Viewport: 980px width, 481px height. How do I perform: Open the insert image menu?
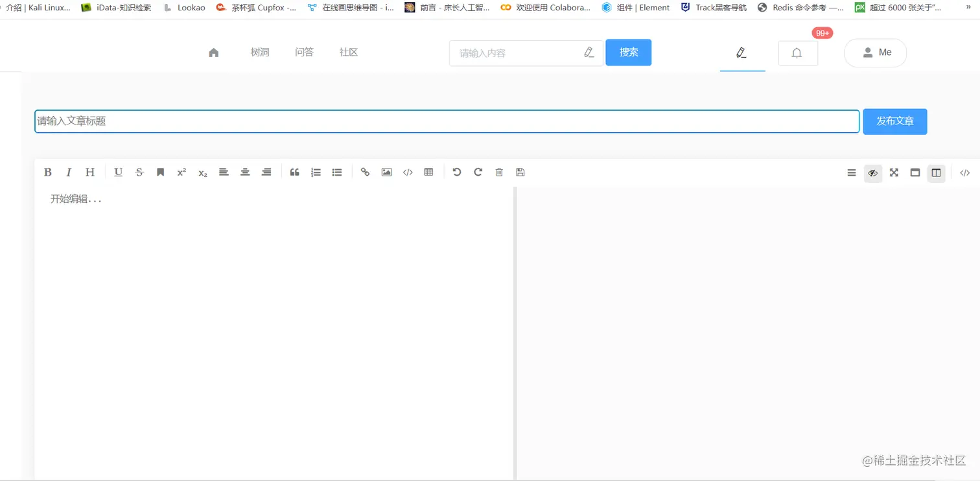point(386,172)
